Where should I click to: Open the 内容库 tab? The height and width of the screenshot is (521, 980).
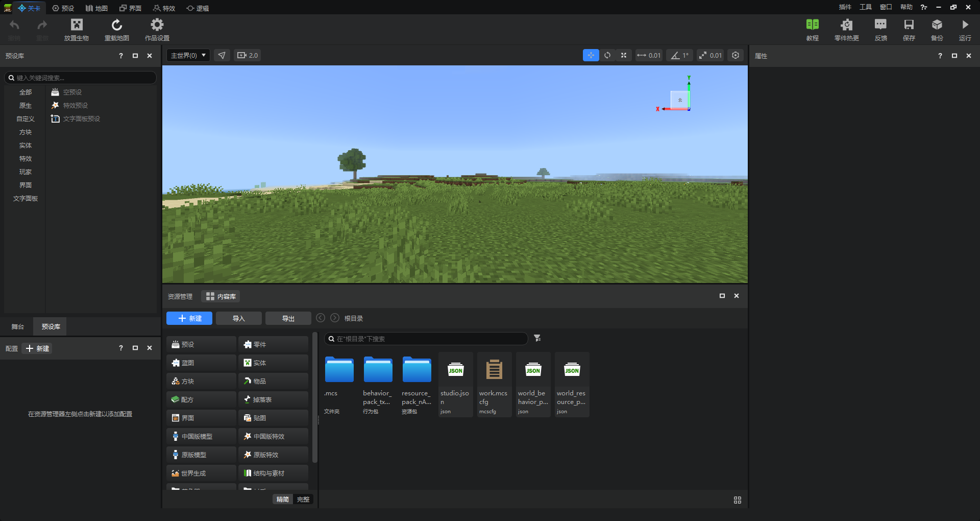221,296
